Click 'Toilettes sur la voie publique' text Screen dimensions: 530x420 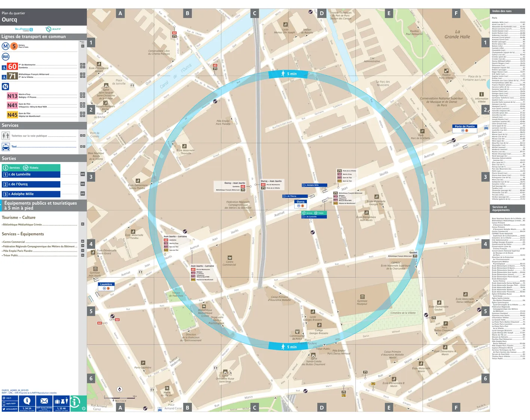(x=29, y=136)
